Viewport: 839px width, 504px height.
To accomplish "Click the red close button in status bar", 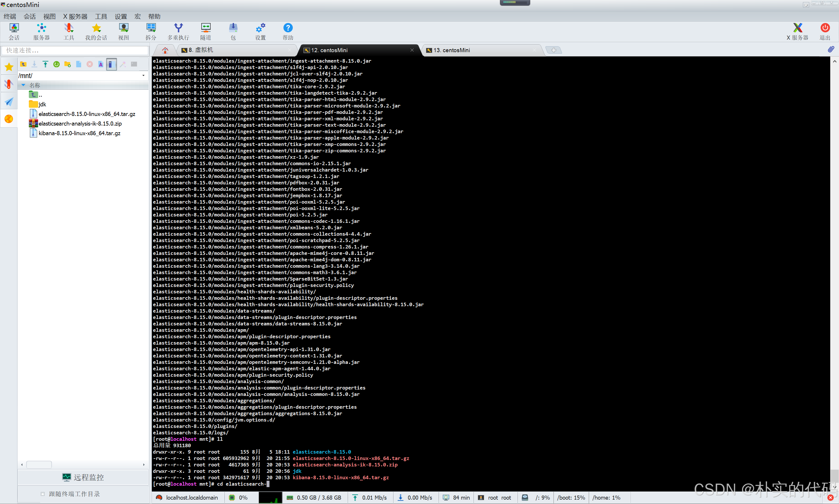I will point(831,498).
